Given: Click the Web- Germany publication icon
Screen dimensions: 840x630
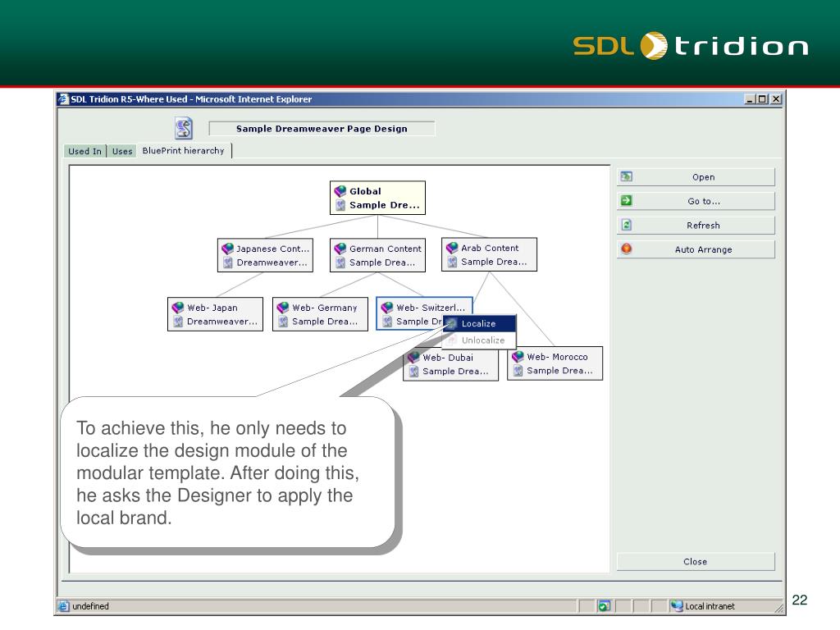Looking at the screenshot, I should click(283, 308).
